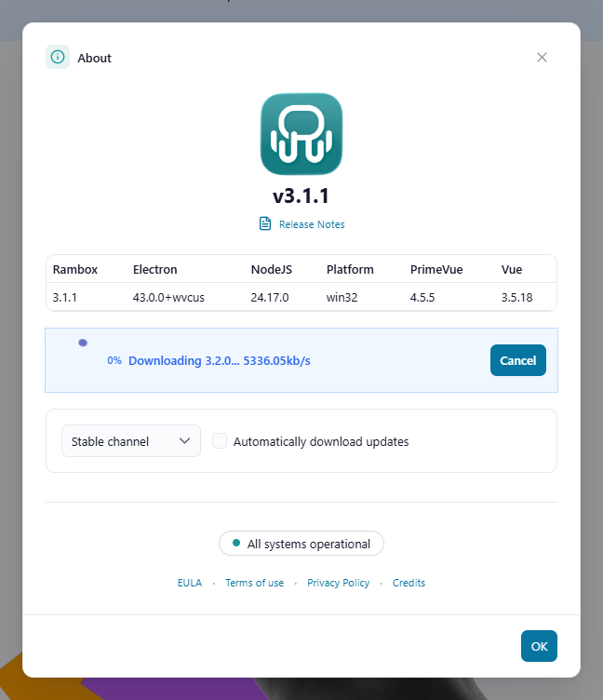Viewport: 603px width, 700px height.
Task: Open the Terms of use link
Action: (x=254, y=583)
